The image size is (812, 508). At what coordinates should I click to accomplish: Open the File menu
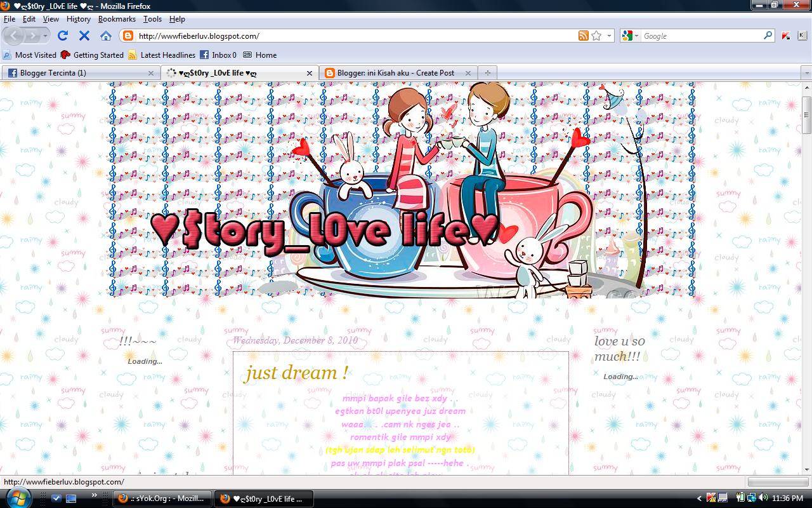point(9,19)
